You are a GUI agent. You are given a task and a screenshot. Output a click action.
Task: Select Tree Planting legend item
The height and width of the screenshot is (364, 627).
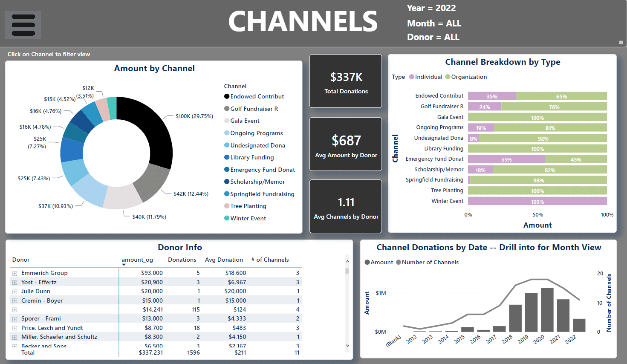[x=246, y=206]
